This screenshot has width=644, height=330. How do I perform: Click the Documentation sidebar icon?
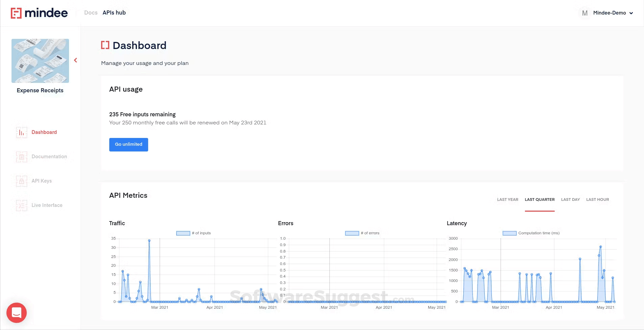point(22,157)
